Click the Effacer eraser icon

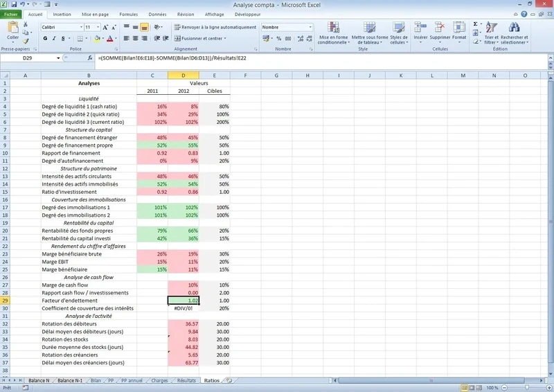[x=476, y=42]
